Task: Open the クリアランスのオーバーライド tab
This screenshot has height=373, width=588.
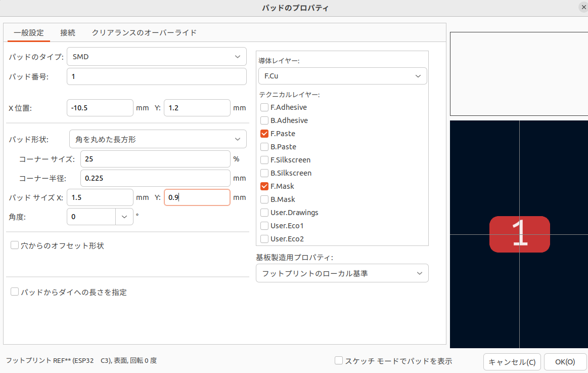Action: click(144, 32)
